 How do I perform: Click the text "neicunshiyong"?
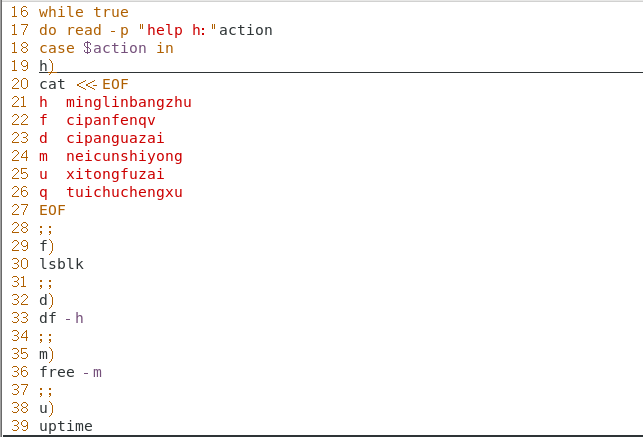[124, 156]
